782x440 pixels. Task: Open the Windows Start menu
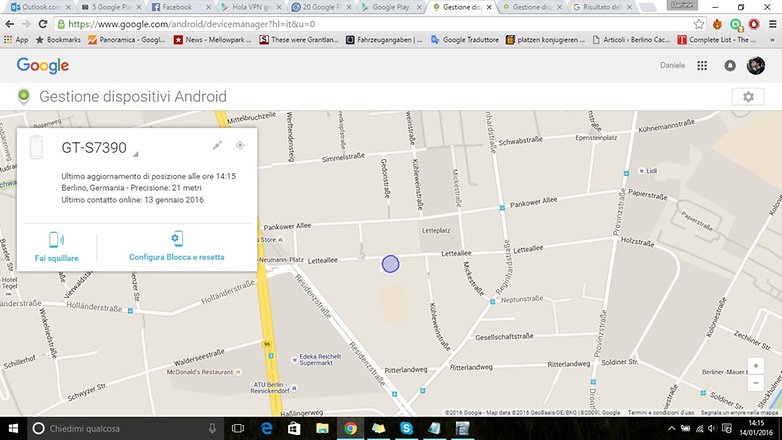pos(13,429)
